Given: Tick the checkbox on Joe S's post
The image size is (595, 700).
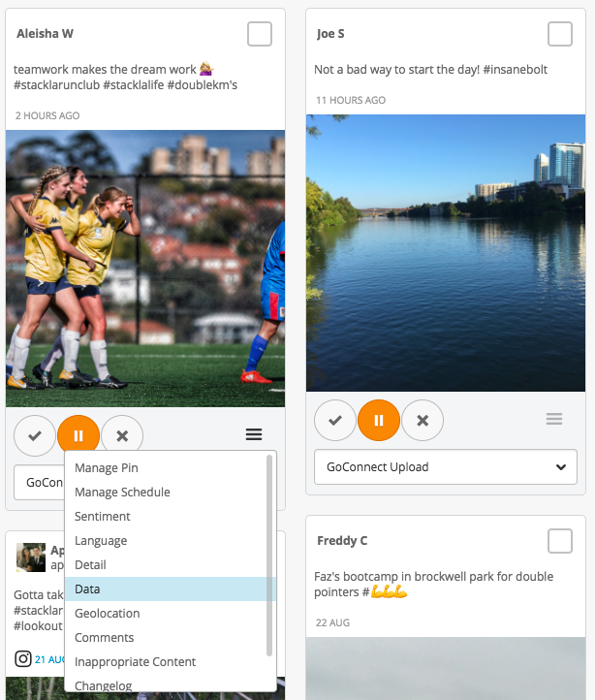Looking at the screenshot, I should (x=560, y=34).
